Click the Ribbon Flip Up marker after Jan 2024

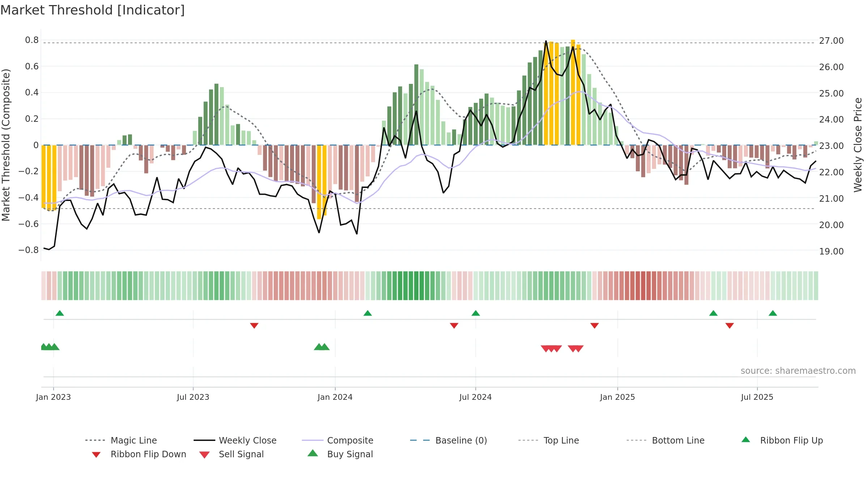point(367,313)
